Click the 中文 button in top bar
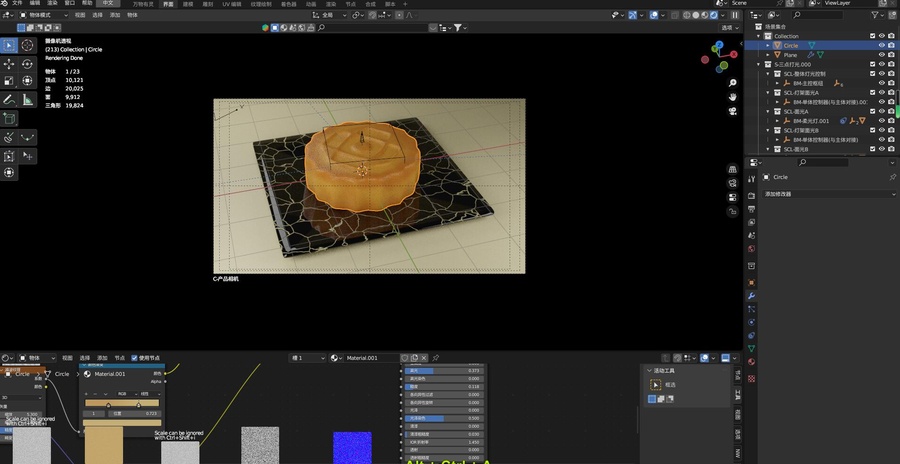900x464 pixels. tap(108, 3)
